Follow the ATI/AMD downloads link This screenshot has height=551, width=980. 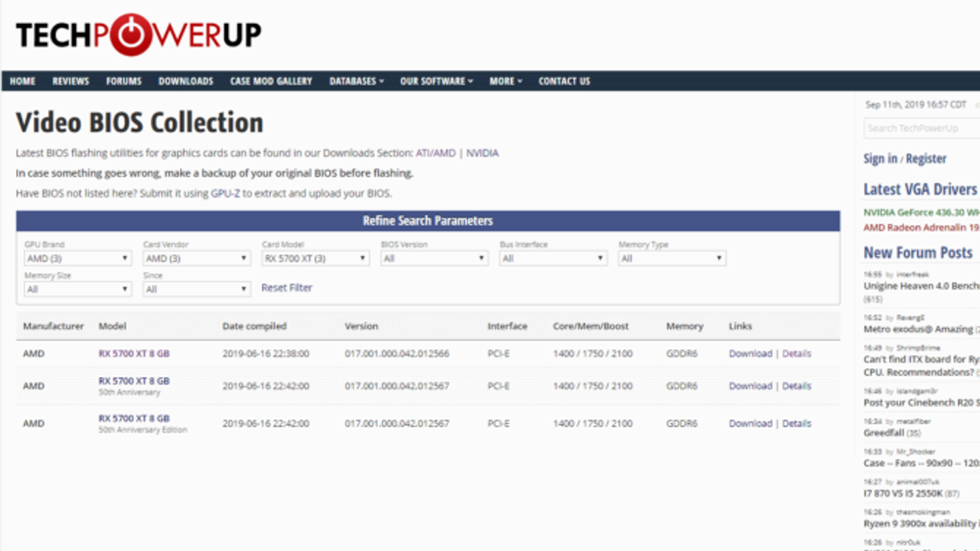click(x=435, y=153)
